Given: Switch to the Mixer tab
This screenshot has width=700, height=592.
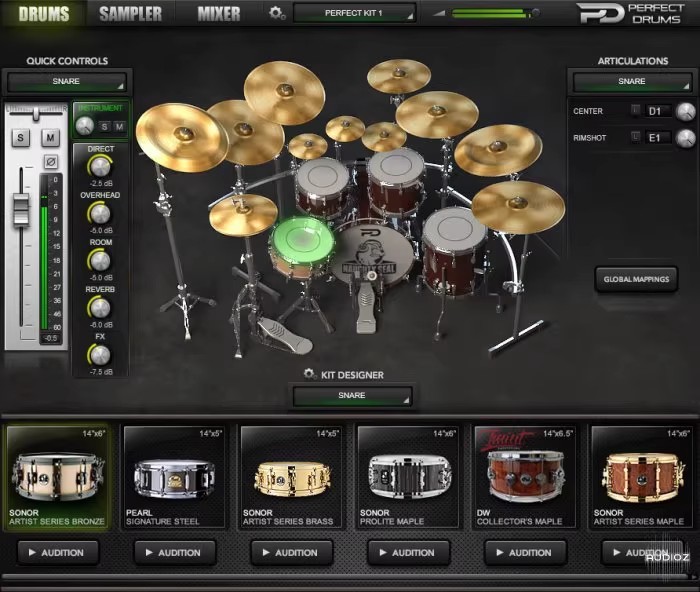Looking at the screenshot, I should (x=218, y=13).
